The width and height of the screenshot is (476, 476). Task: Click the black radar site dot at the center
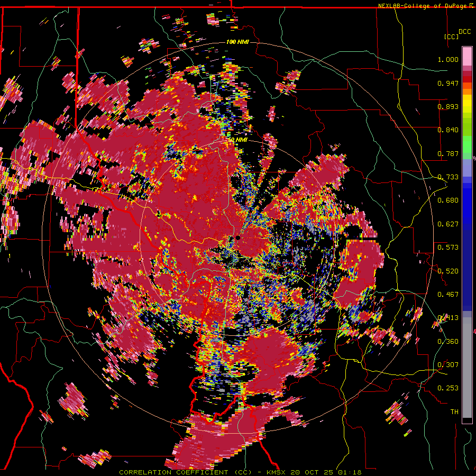[238, 238]
